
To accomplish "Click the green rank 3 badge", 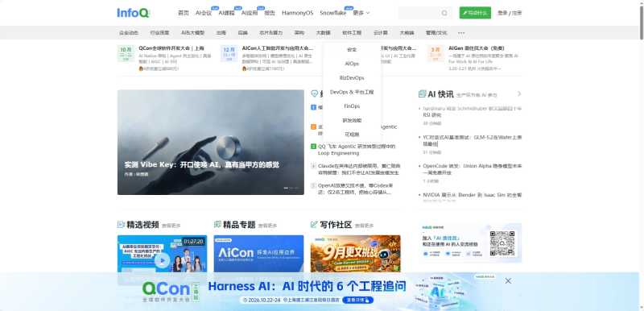I will [313, 147].
